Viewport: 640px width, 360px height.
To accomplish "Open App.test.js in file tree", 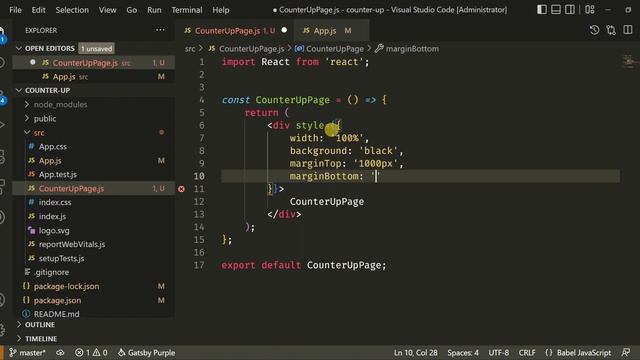I will point(94,174).
